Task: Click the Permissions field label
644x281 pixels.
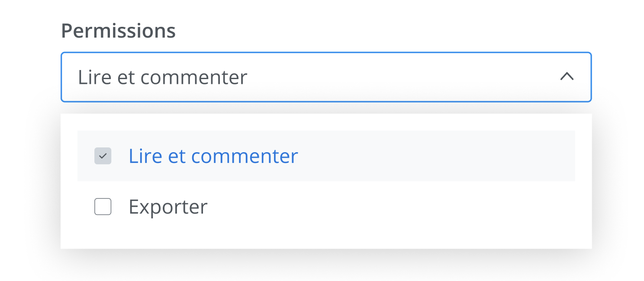Action: pyautogui.click(x=118, y=31)
